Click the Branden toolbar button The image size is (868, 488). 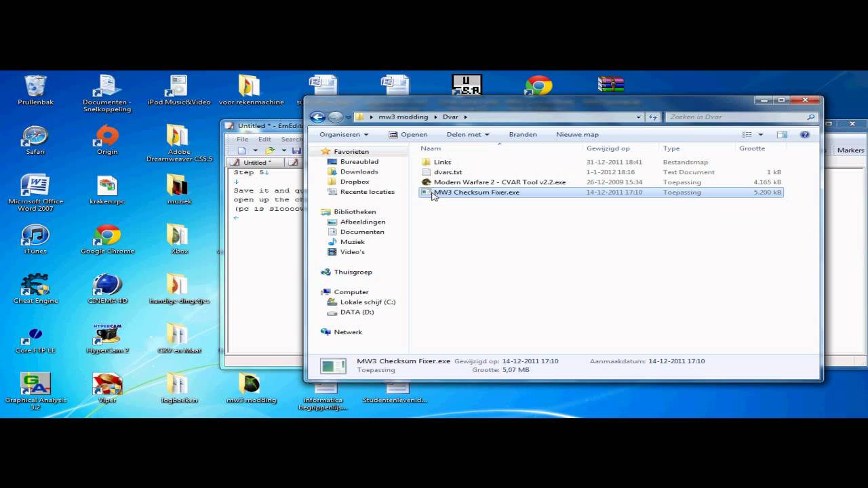pyautogui.click(x=523, y=134)
